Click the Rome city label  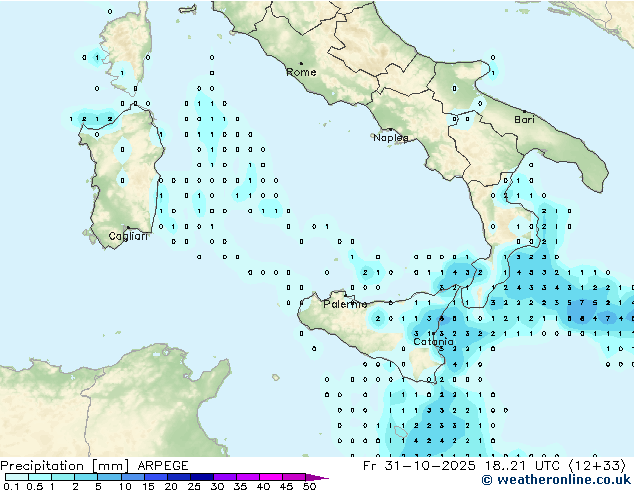[301, 72]
